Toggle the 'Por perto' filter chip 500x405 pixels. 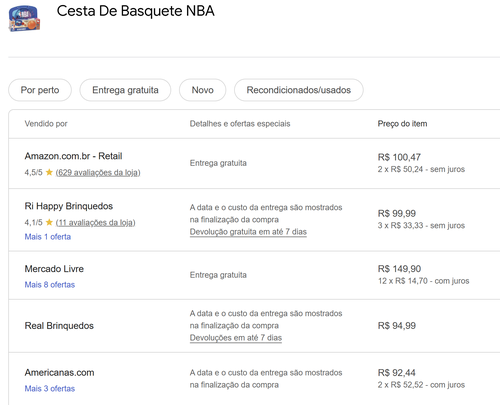[40, 90]
